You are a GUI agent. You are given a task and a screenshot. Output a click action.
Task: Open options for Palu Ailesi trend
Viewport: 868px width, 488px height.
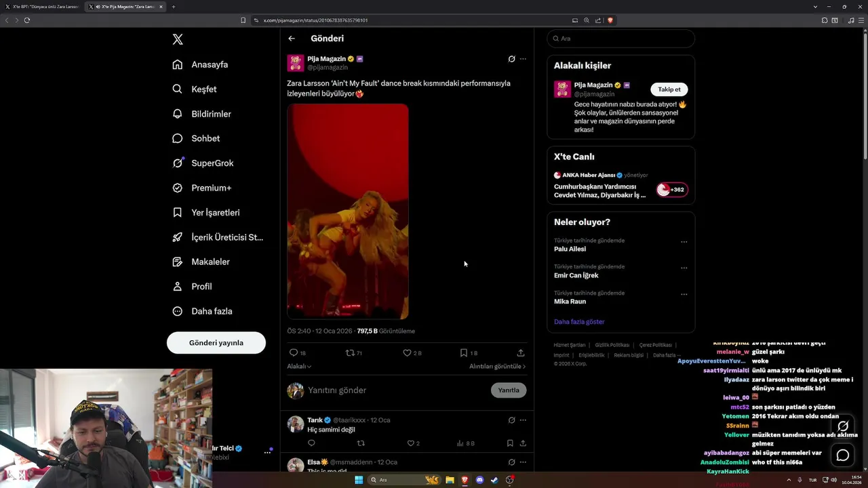pyautogui.click(x=684, y=241)
